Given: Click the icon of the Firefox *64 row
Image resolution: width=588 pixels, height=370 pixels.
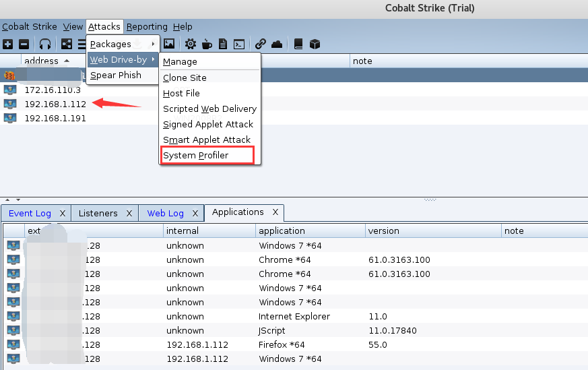Looking at the screenshot, I should [x=13, y=344].
